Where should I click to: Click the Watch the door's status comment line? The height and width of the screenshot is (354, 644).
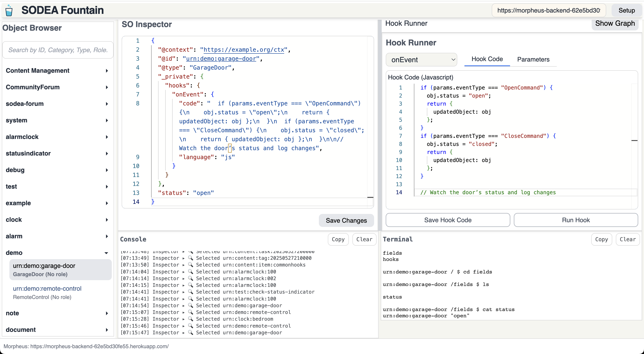click(x=488, y=192)
